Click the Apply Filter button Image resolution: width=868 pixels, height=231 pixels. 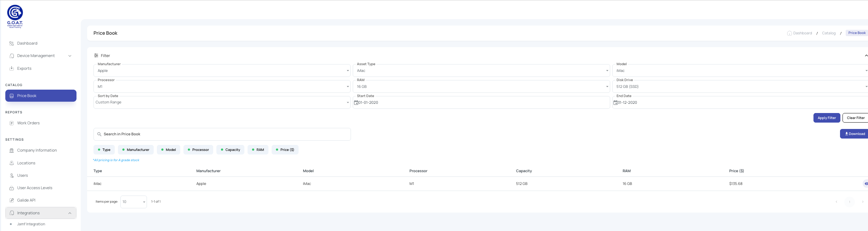826,118
